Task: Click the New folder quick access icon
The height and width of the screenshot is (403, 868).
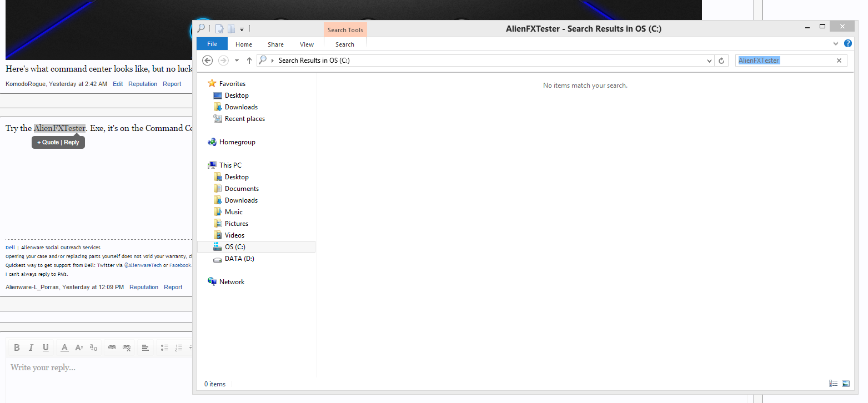Action: click(231, 29)
